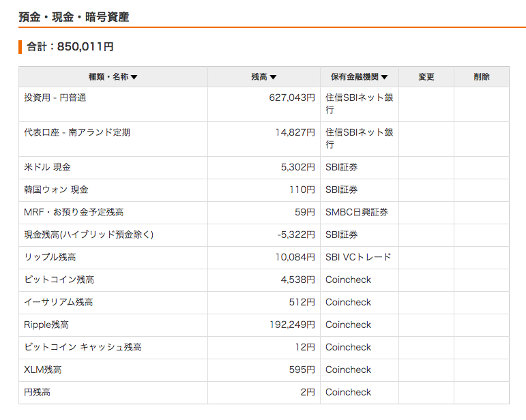This screenshot has height=420, width=526.
Task: Click the 595円 balance value
Action: pyautogui.click(x=302, y=370)
